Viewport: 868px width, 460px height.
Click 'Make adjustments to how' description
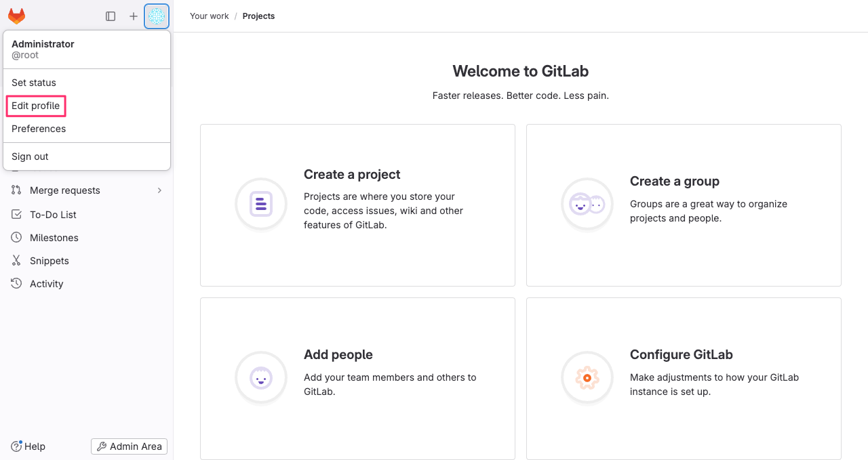point(714,384)
